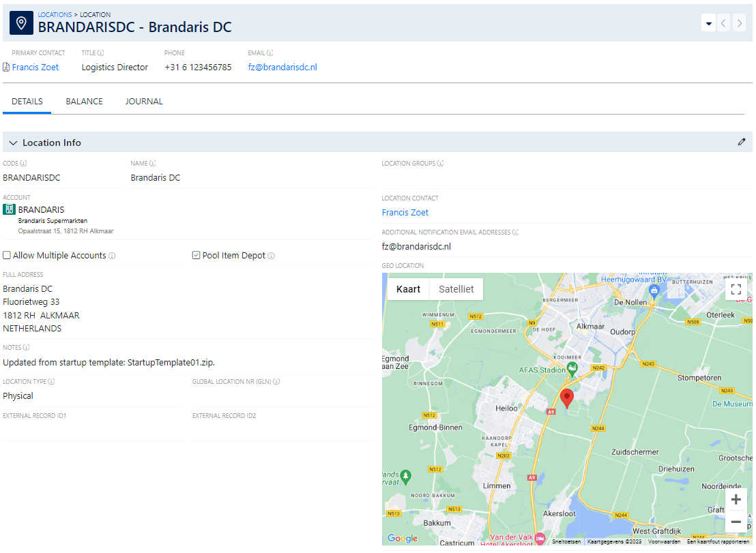Open location contact Francis Zoet link
Image resolution: width=756 pixels, height=553 pixels.
[x=405, y=213]
